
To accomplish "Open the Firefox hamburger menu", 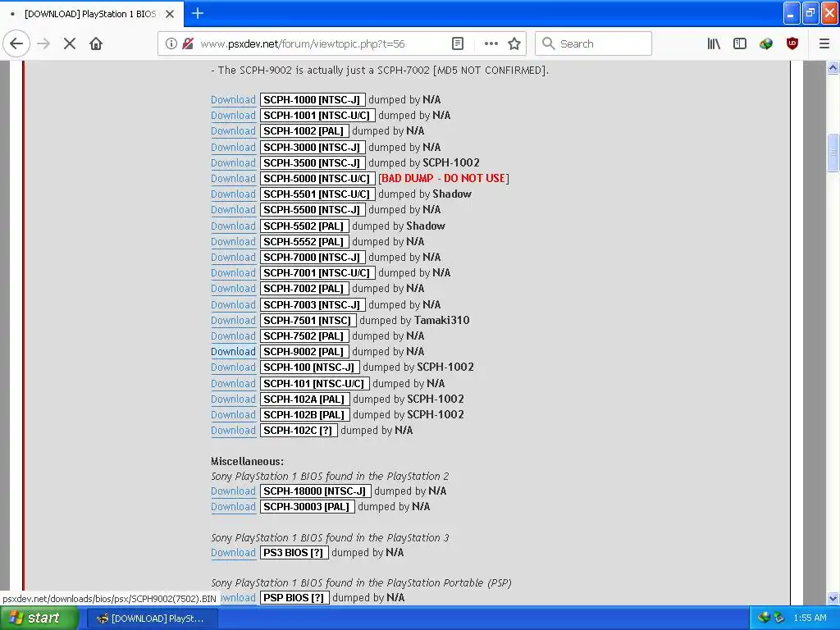I will coord(824,43).
